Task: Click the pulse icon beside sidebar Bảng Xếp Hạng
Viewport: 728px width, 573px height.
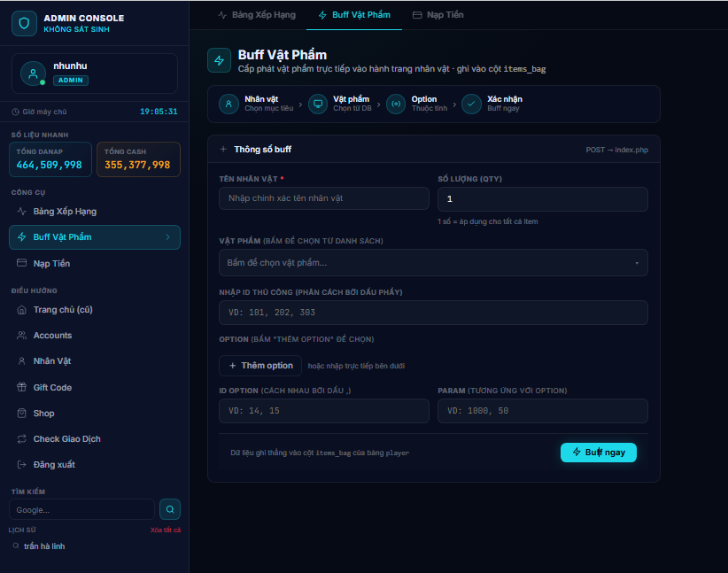Action: point(22,212)
